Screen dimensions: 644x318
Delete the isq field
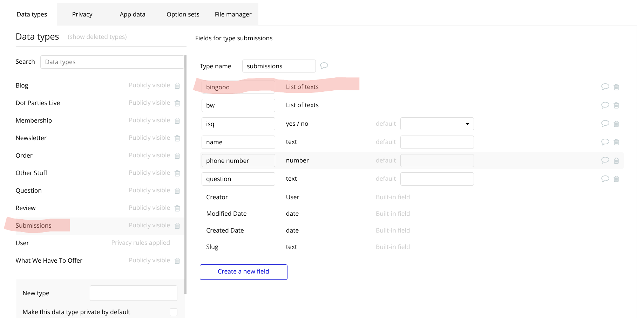[x=616, y=124]
